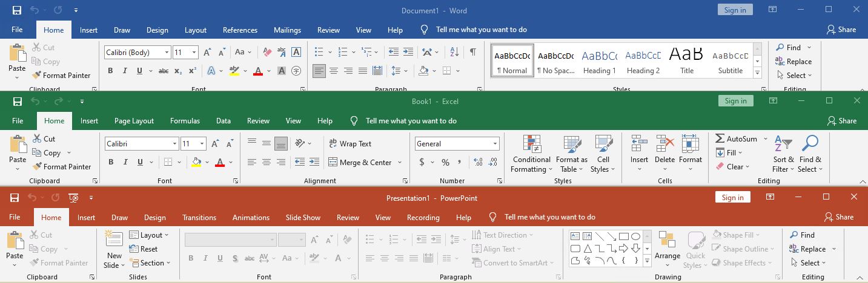The width and height of the screenshot is (868, 283).
Task: Click Reset in PowerPoint Slides group
Action: click(144, 249)
